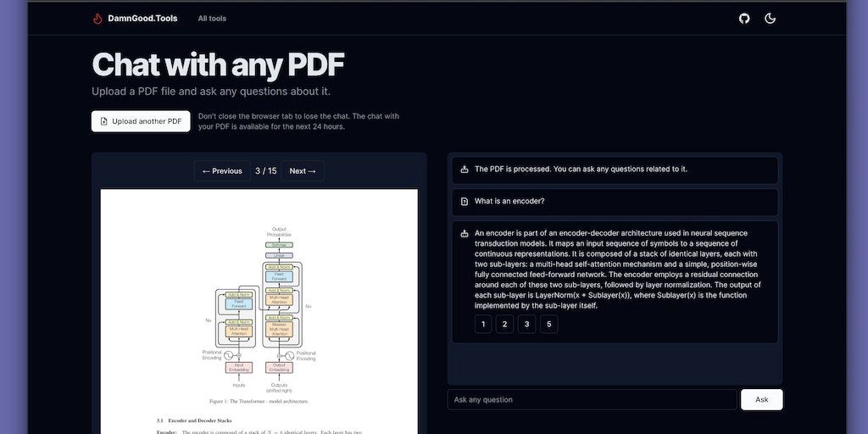Open source page reference 1

pyautogui.click(x=483, y=324)
